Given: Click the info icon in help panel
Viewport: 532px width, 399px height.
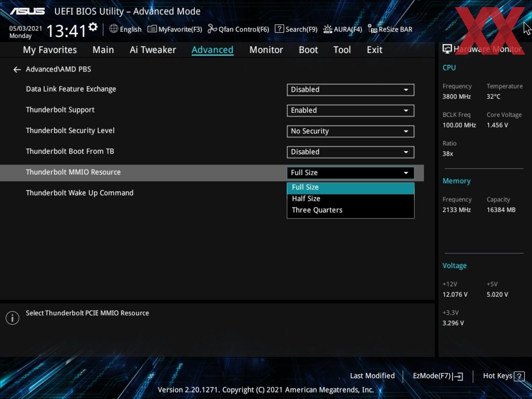Looking at the screenshot, I should (13, 318).
